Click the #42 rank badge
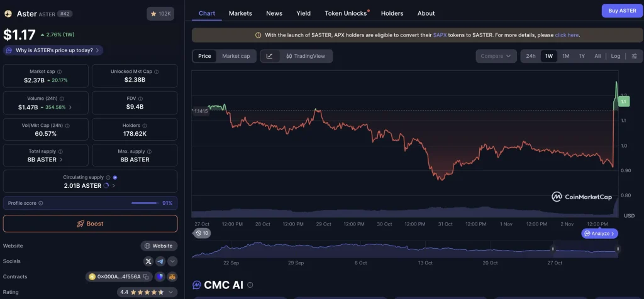 click(65, 14)
